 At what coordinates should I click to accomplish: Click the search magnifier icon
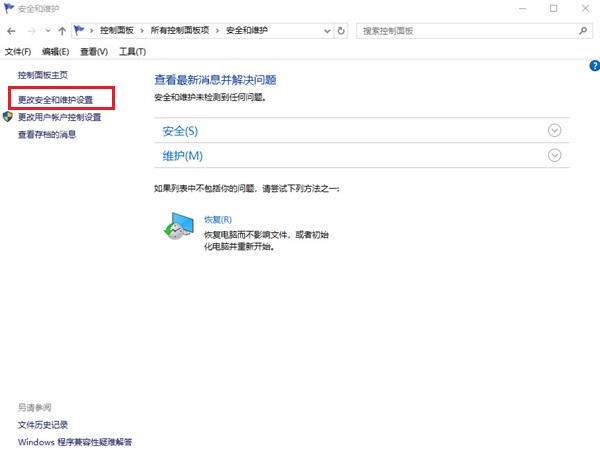point(582,31)
